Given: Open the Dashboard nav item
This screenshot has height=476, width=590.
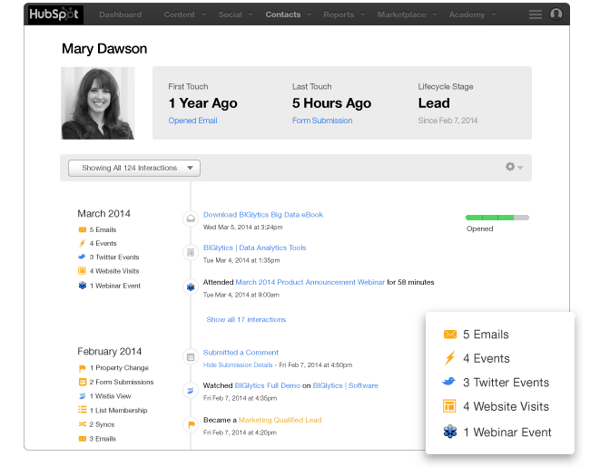Looking at the screenshot, I should 120,14.
